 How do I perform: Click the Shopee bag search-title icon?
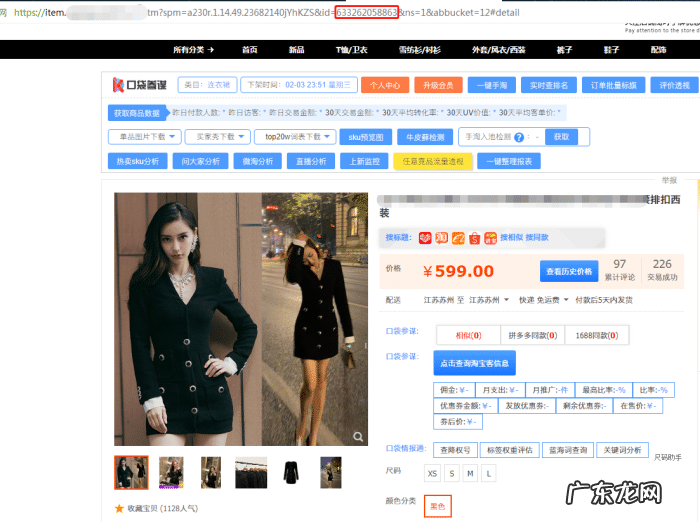click(x=474, y=238)
